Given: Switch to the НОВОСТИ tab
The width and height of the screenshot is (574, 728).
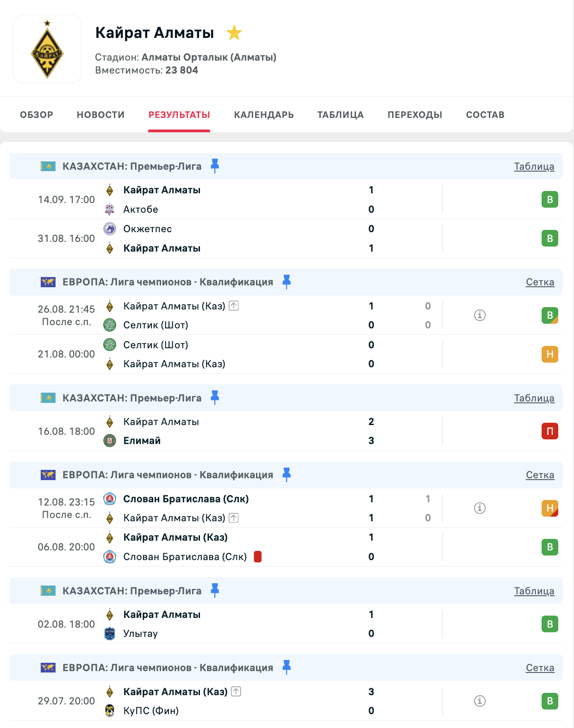Looking at the screenshot, I should coord(100,115).
